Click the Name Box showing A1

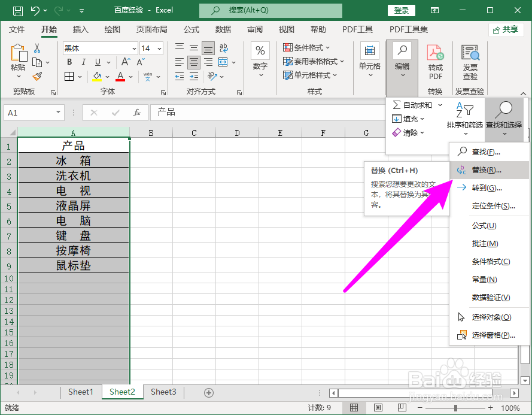coord(34,113)
